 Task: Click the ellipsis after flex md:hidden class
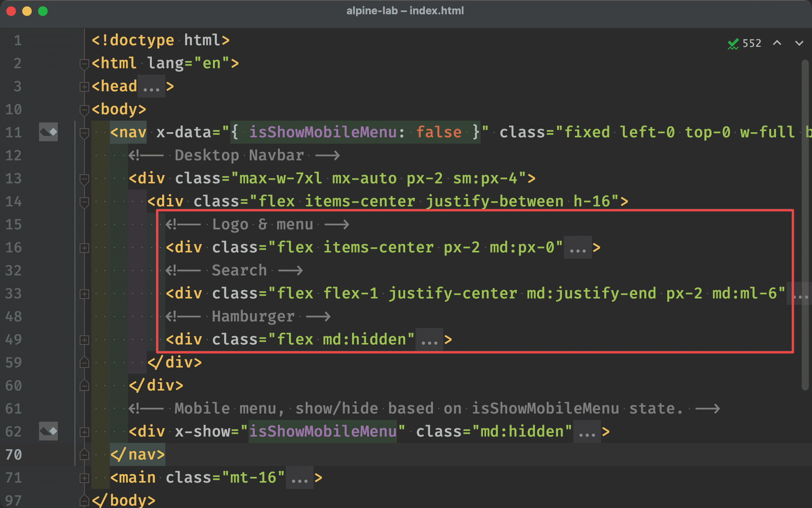[x=429, y=340]
